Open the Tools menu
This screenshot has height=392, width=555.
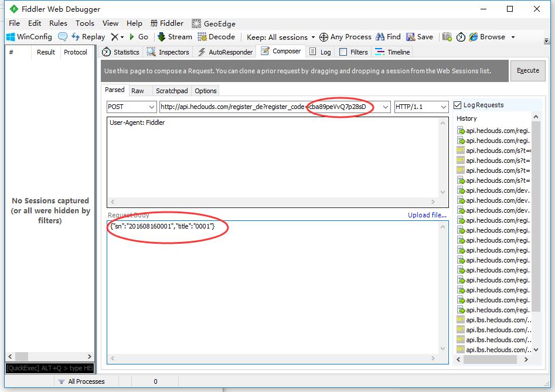[85, 23]
